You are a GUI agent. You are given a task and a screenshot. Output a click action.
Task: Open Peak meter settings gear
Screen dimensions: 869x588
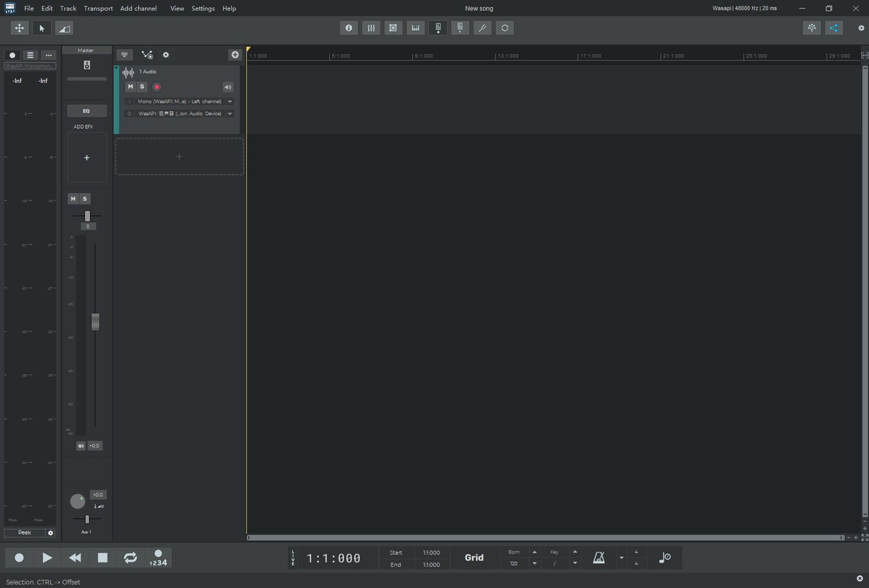tap(50, 533)
